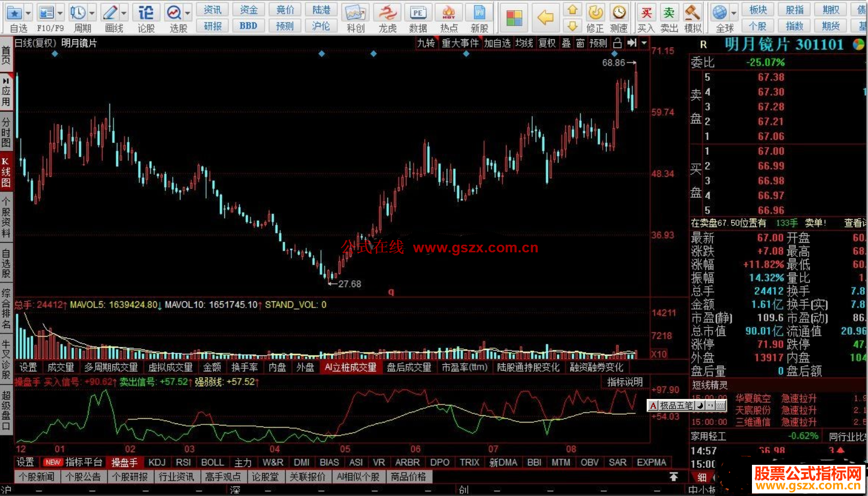Toggle 复权 price adjustment
Image resolution: width=868 pixels, height=496 pixels.
point(547,43)
